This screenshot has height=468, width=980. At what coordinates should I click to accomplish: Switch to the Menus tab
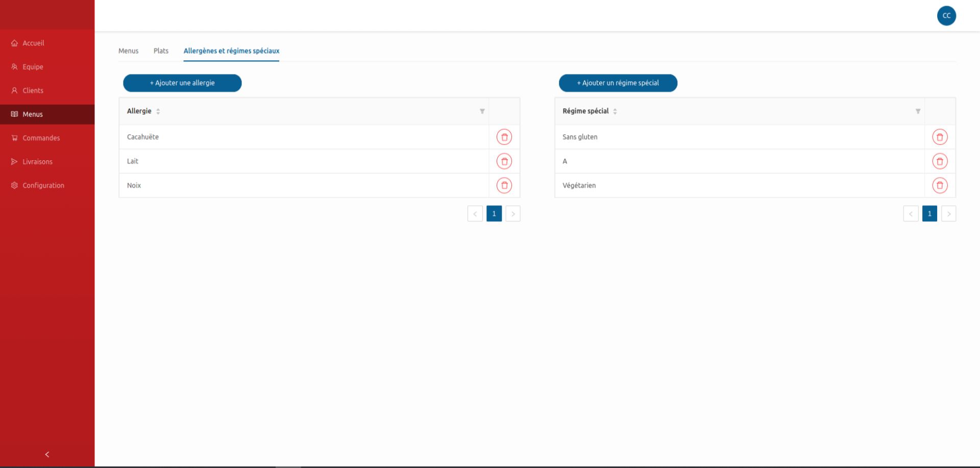click(x=129, y=51)
